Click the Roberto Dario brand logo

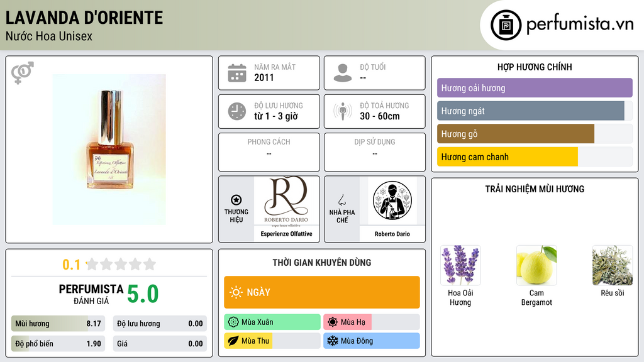coord(286,200)
